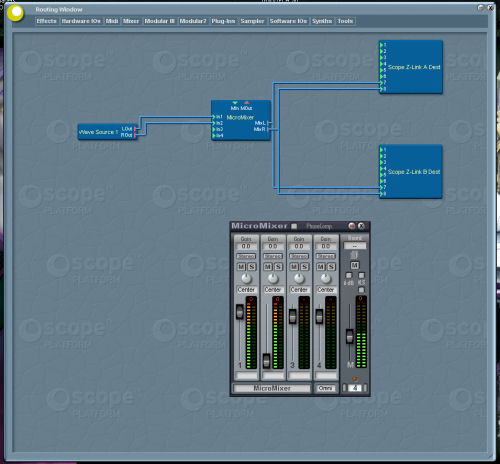Solo channel 2 in MicroMixer
500x464 pixels.
click(x=278, y=267)
